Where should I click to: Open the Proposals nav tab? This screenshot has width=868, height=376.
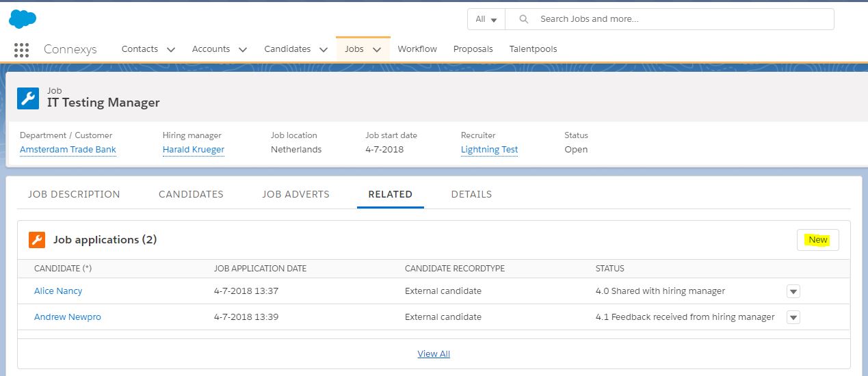point(473,49)
